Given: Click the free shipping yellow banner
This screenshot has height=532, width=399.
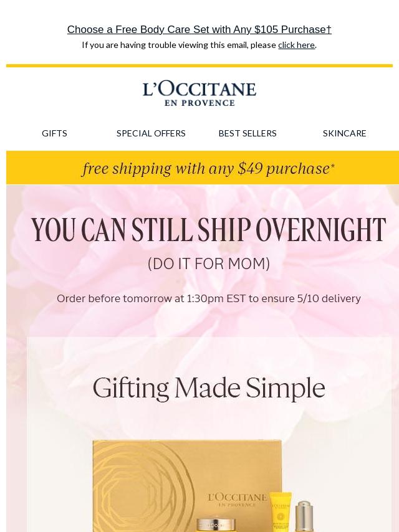Looking at the screenshot, I should [203, 168].
